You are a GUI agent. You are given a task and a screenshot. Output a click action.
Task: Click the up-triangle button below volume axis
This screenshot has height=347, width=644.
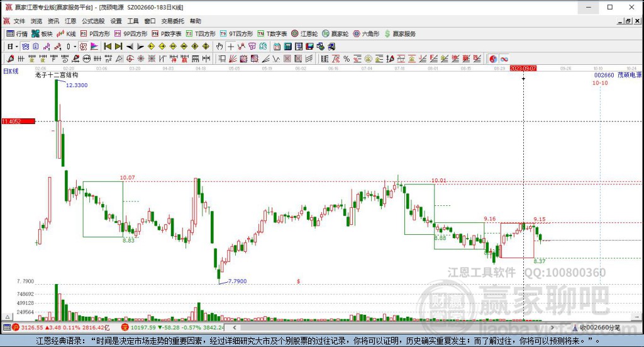[x=7, y=317]
